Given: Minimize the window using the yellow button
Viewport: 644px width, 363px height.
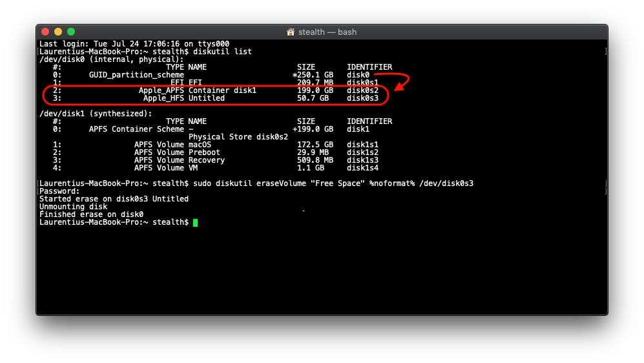Looking at the screenshot, I should pos(58,32).
